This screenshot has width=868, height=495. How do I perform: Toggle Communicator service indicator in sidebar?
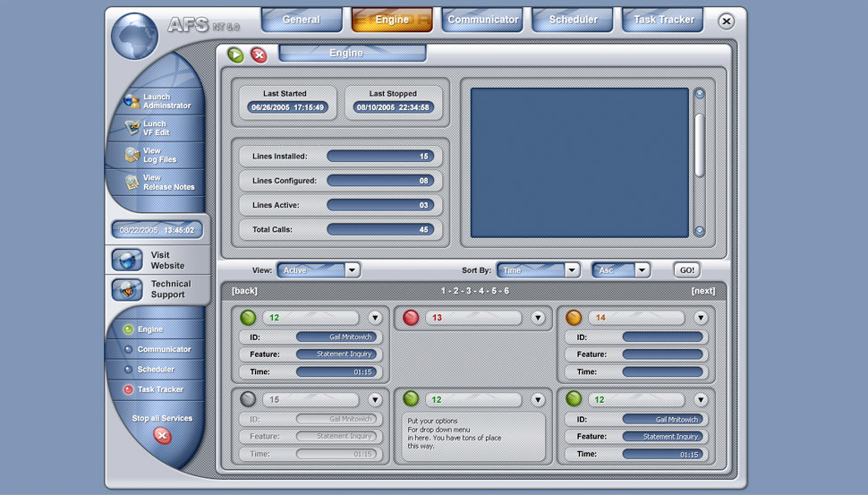(x=129, y=349)
